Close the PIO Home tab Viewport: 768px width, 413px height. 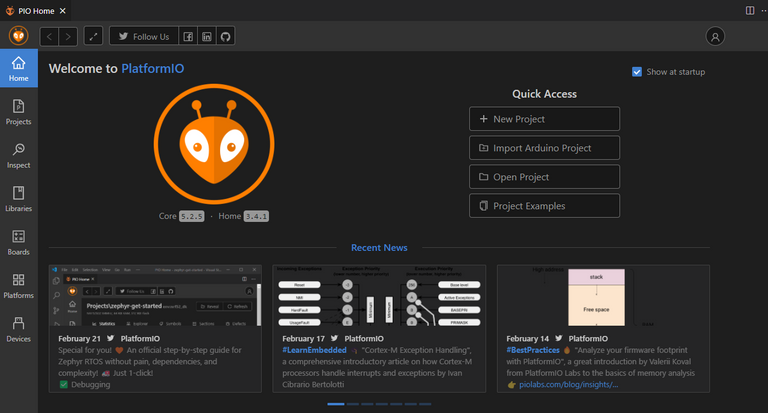tap(62, 10)
